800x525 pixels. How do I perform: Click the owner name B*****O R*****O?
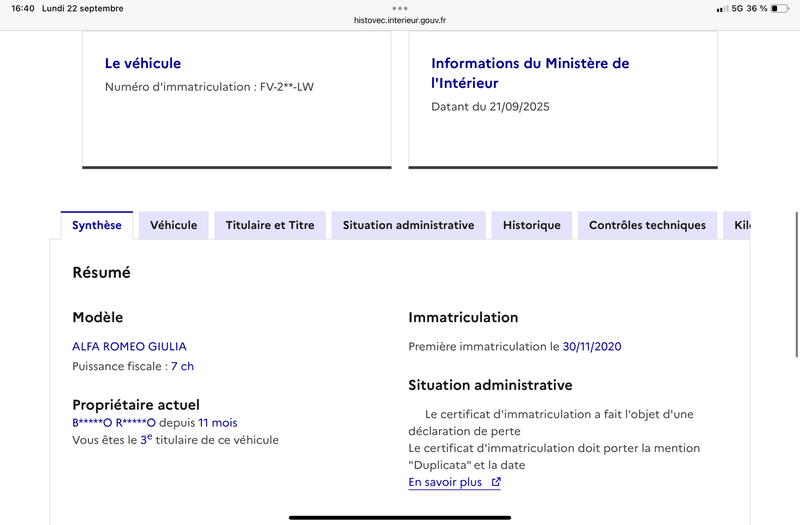[114, 423]
